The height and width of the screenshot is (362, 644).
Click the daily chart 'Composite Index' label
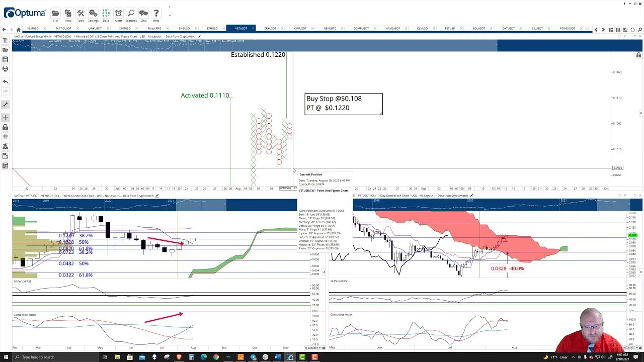pyautogui.click(x=341, y=314)
